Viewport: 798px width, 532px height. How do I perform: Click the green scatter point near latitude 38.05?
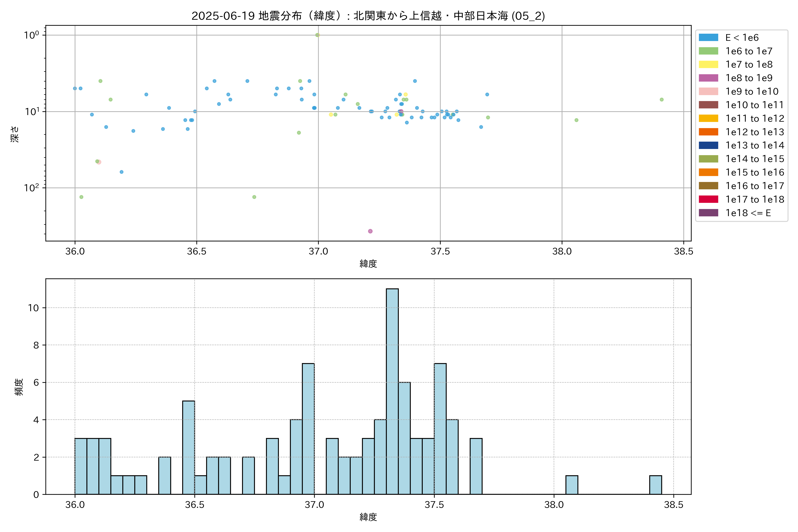click(577, 120)
